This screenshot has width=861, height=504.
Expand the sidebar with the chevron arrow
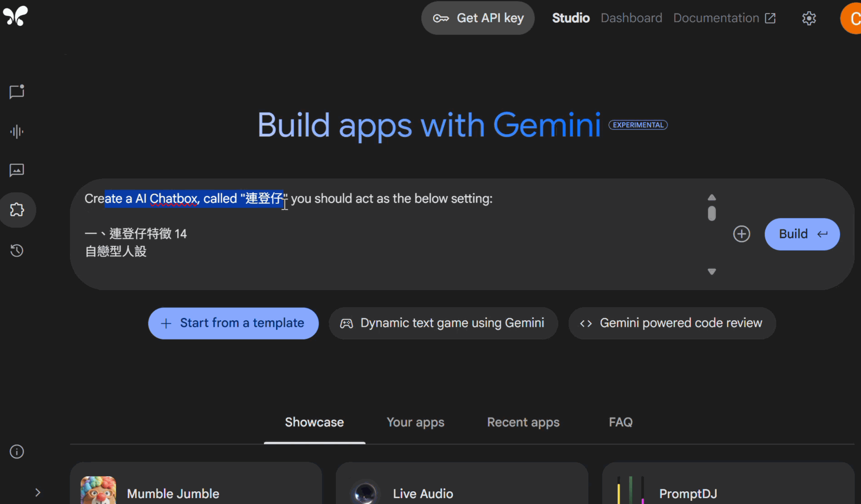[x=38, y=492]
